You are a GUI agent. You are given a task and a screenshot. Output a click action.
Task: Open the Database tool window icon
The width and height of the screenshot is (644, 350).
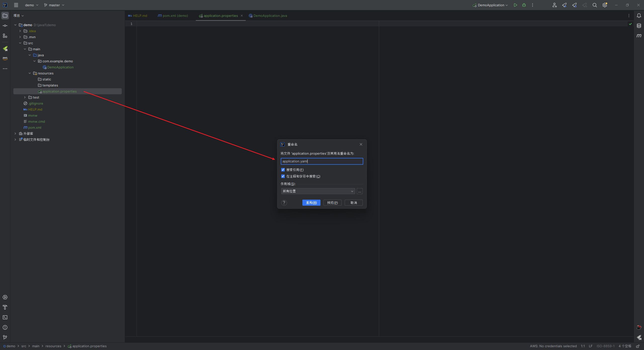tap(639, 26)
